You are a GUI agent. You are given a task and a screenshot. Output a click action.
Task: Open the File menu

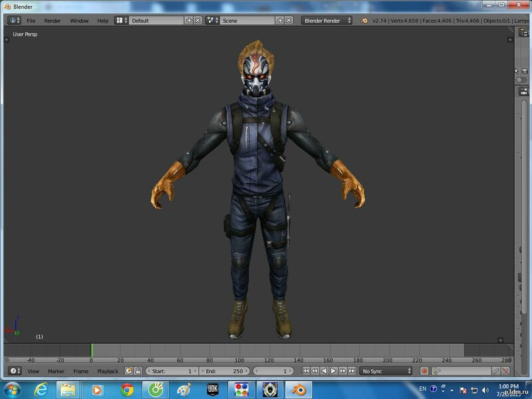[31, 21]
